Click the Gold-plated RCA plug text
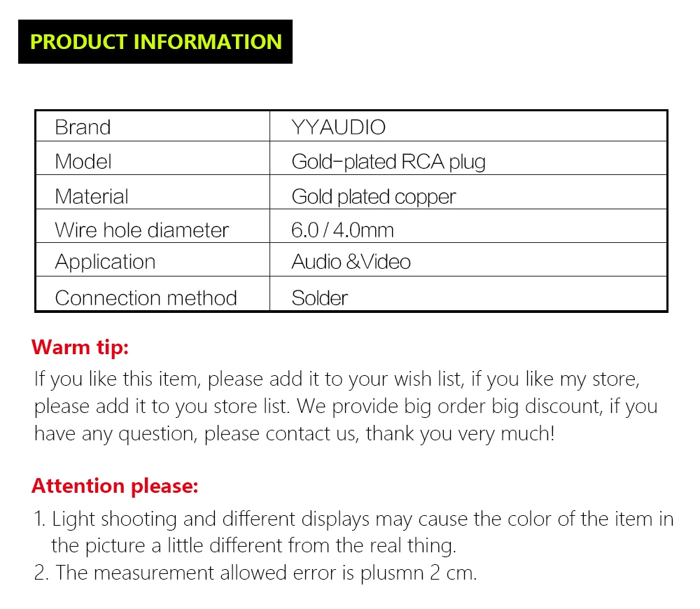The image size is (700, 609). [x=388, y=162]
